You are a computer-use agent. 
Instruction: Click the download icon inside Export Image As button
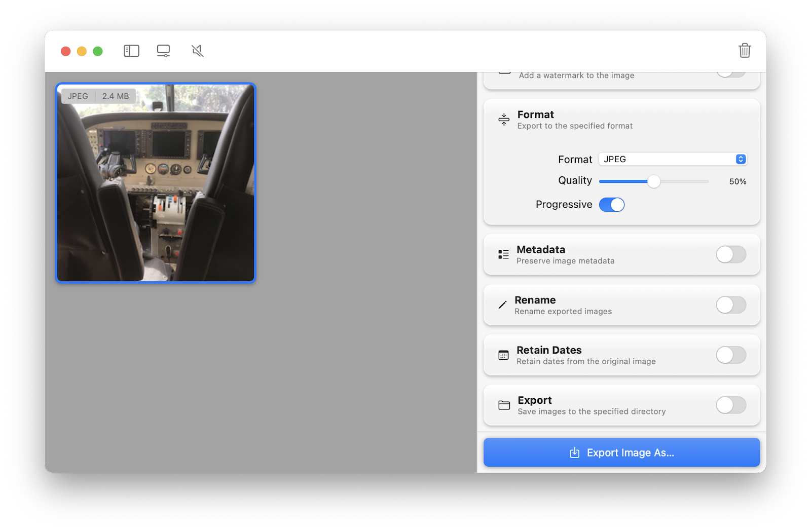pyautogui.click(x=574, y=452)
